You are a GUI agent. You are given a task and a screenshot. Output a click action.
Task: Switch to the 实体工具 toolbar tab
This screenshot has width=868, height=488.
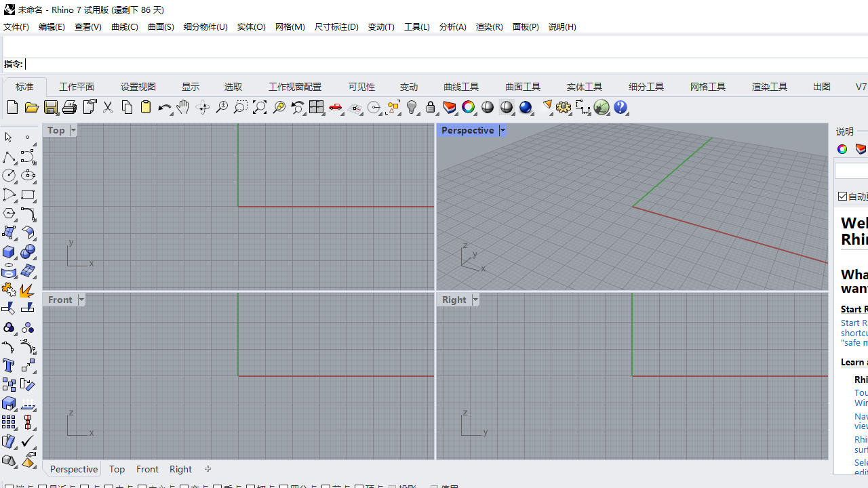click(584, 87)
